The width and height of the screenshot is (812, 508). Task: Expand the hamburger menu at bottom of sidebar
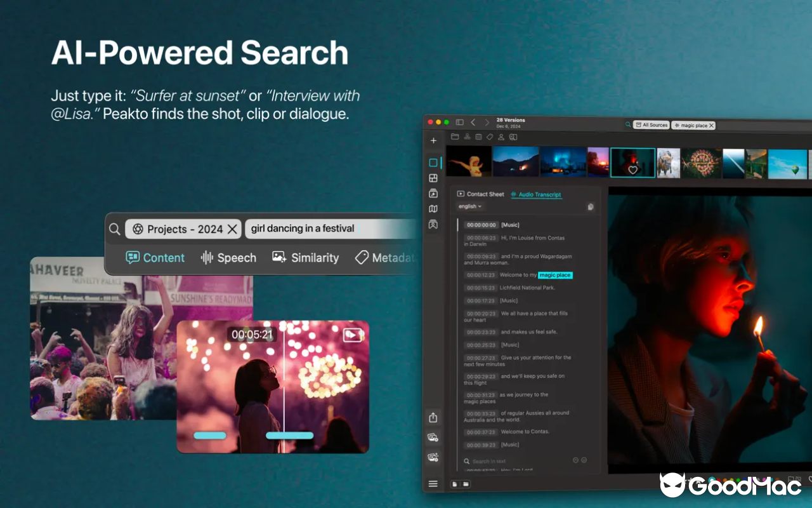[x=433, y=483]
